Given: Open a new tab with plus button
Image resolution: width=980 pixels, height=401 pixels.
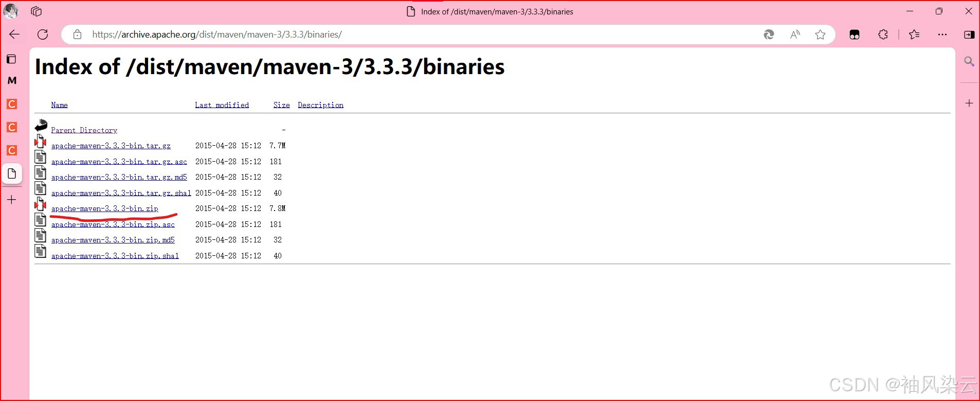Looking at the screenshot, I should pyautogui.click(x=12, y=200).
